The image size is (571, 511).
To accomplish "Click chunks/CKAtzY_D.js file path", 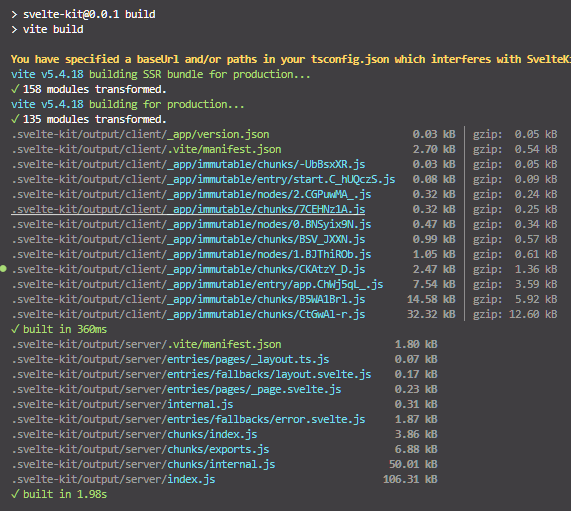I will [188, 269].
